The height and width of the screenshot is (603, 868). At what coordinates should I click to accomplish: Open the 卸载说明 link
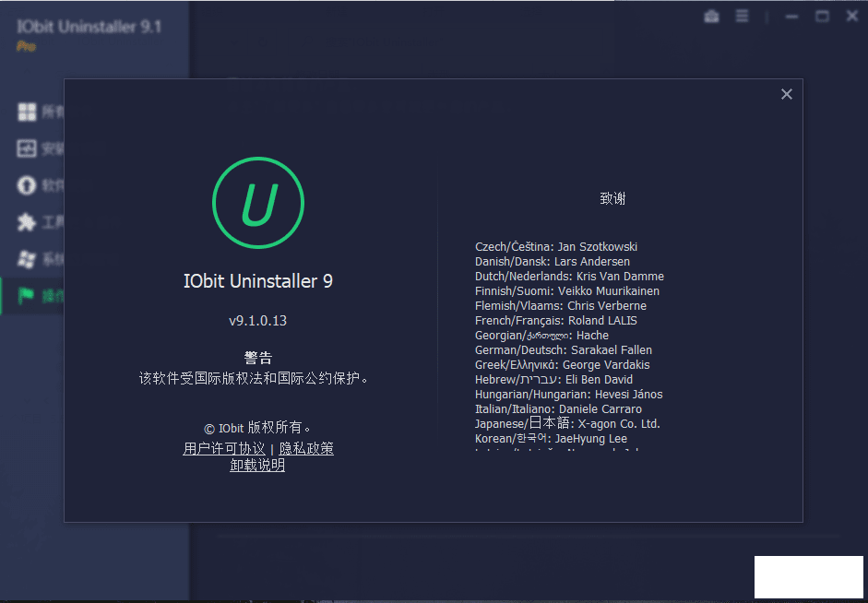coord(257,466)
